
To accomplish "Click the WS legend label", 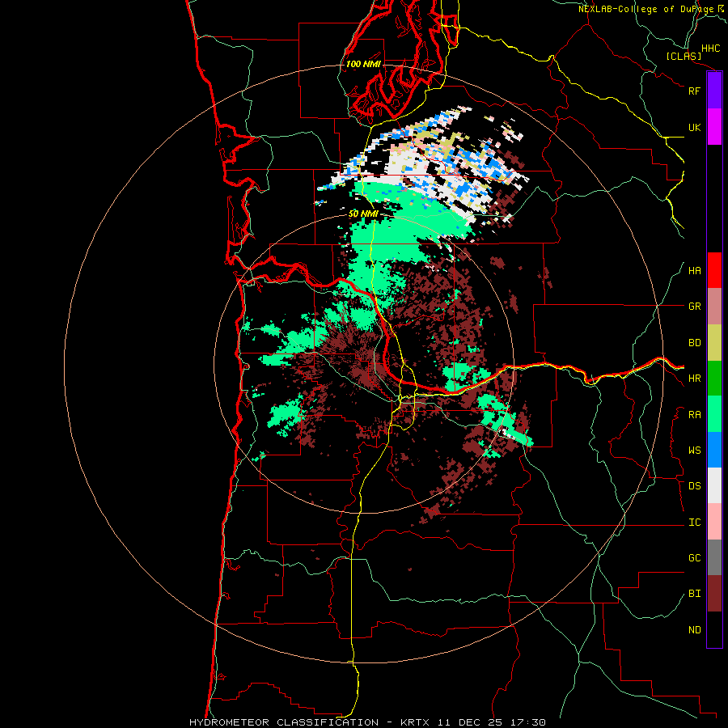I will tap(694, 451).
